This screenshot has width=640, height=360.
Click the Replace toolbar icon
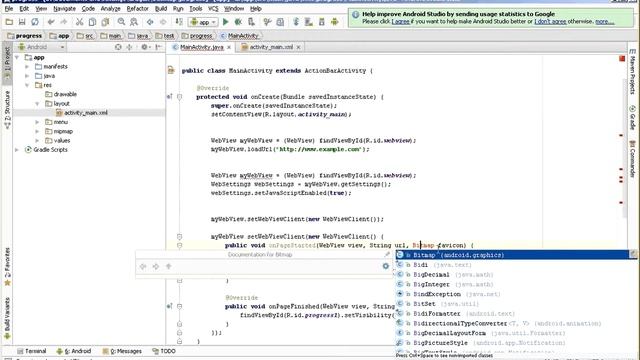pos(134,22)
